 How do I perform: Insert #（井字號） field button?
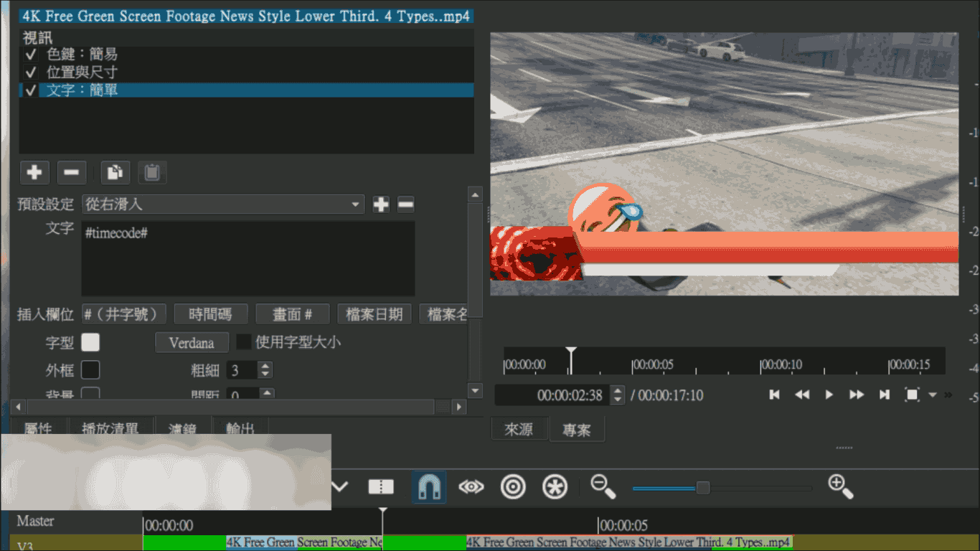click(x=124, y=314)
